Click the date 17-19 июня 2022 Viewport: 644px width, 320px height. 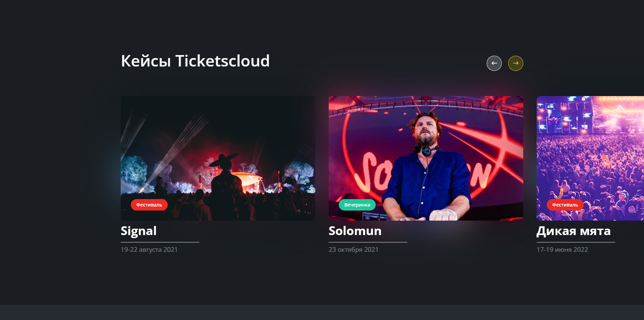click(562, 249)
